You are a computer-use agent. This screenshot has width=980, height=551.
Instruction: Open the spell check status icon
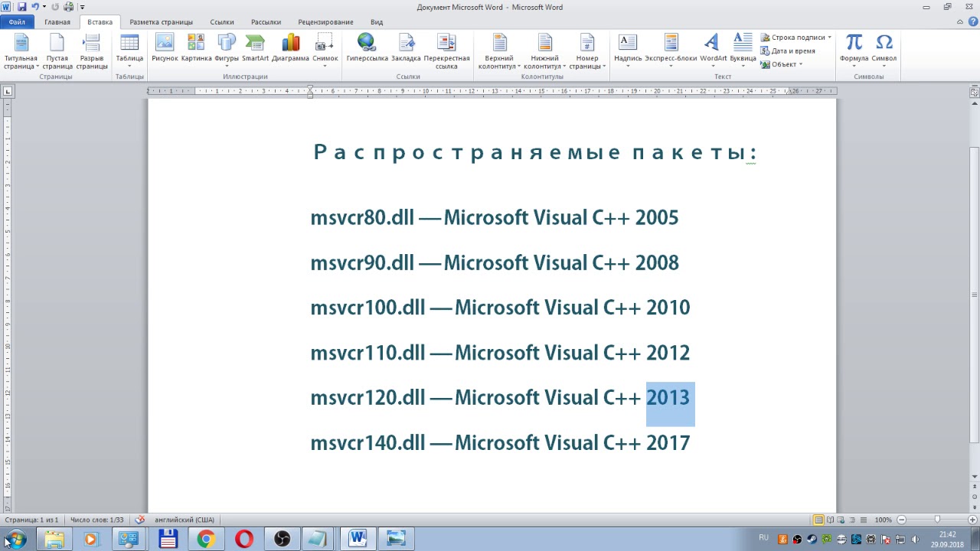tap(139, 520)
